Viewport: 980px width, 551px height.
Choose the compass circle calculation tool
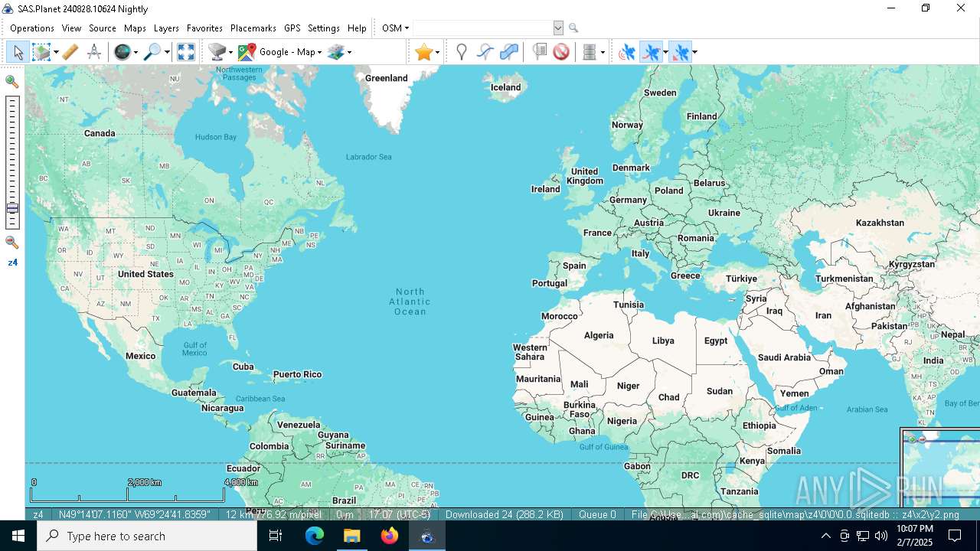pos(94,52)
